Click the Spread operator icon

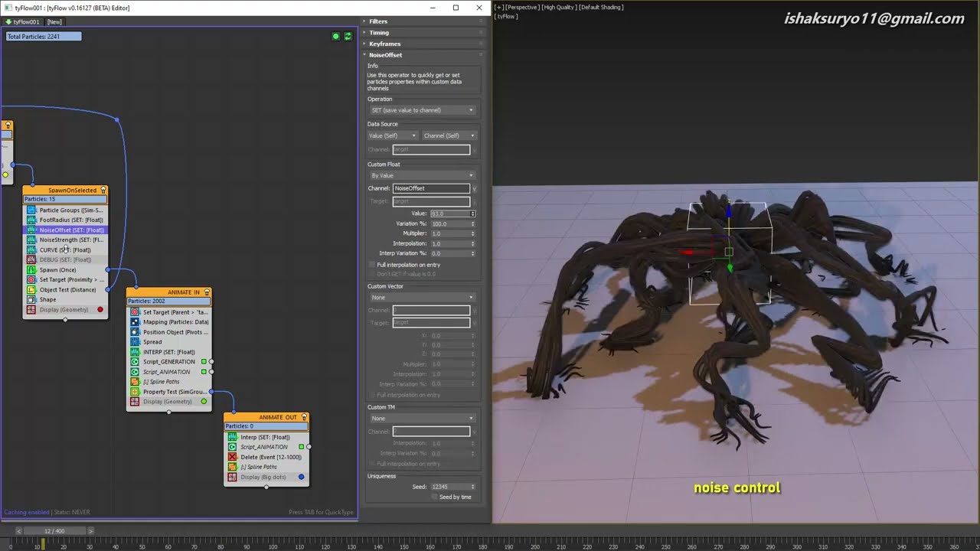(x=135, y=341)
